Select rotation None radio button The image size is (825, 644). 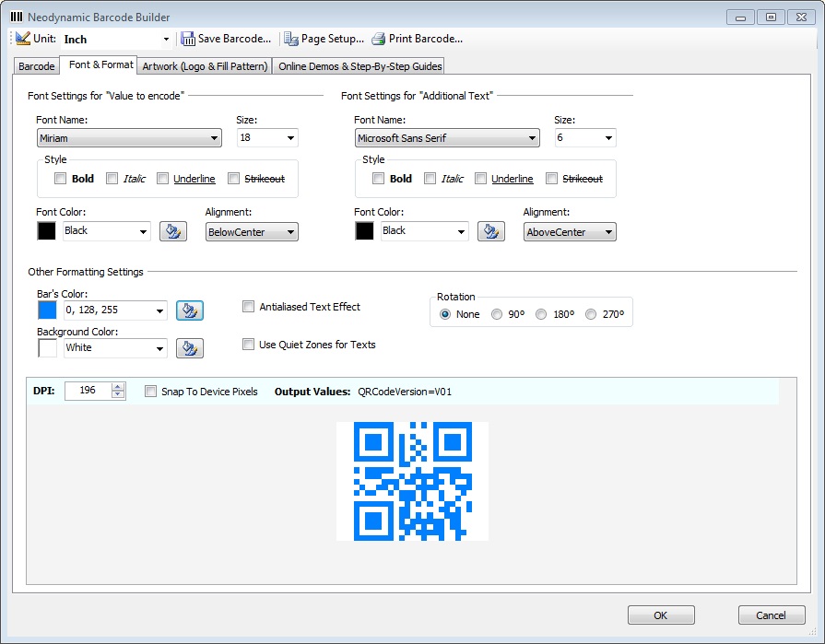(445, 314)
